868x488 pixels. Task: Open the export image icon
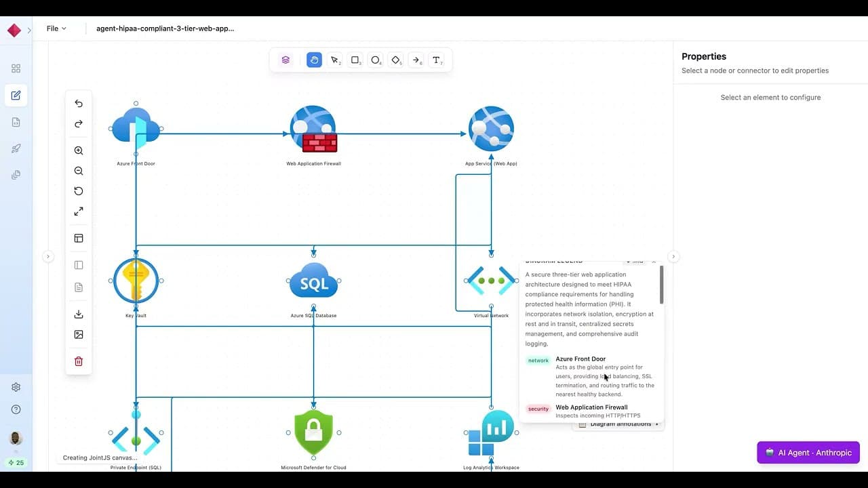click(78, 334)
